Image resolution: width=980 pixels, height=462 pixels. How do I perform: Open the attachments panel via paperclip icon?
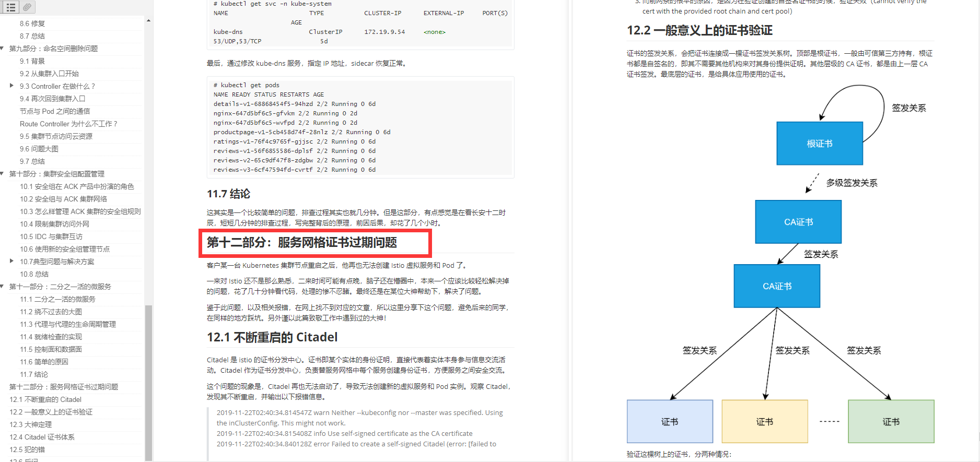tap(27, 7)
